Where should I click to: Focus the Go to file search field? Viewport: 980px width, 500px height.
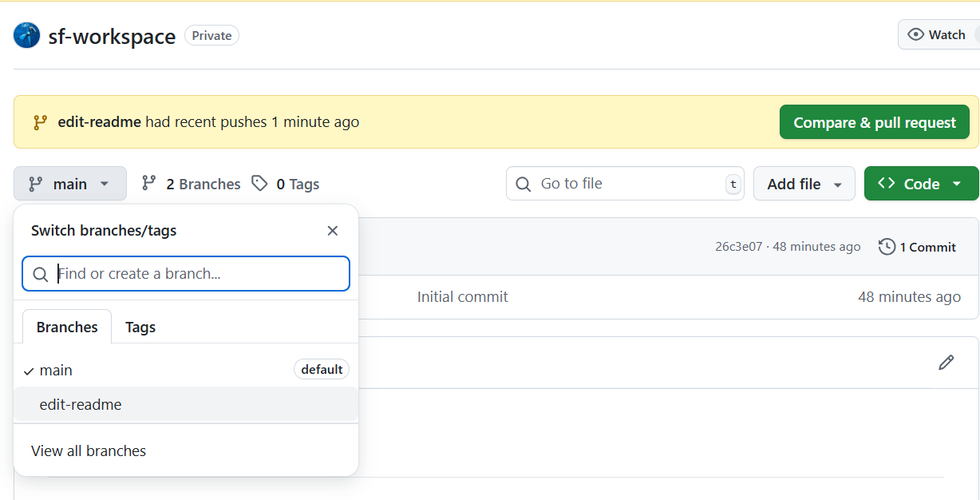pos(625,184)
